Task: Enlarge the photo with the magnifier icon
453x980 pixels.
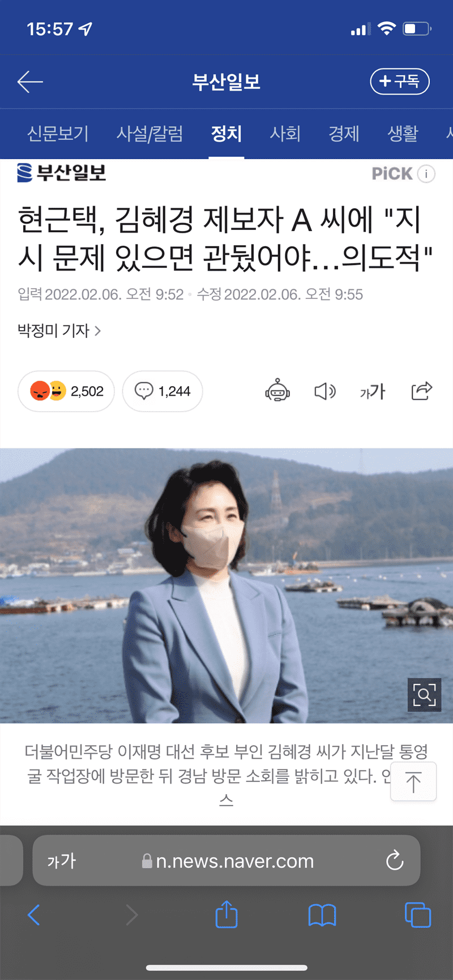Action: 424,694
